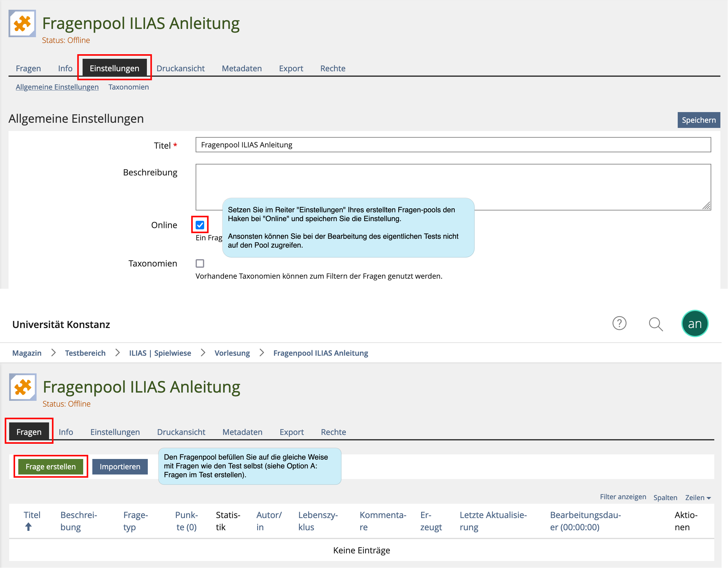Go to ILIAS | Spielwiese breadcrumb
Image resolution: width=728 pixels, height=568 pixels.
pyautogui.click(x=160, y=353)
